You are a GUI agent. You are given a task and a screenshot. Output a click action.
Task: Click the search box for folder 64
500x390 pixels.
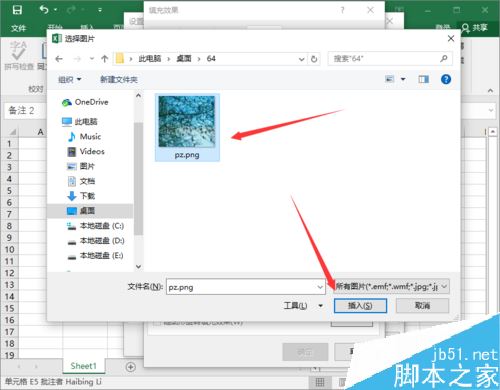(390, 59)
